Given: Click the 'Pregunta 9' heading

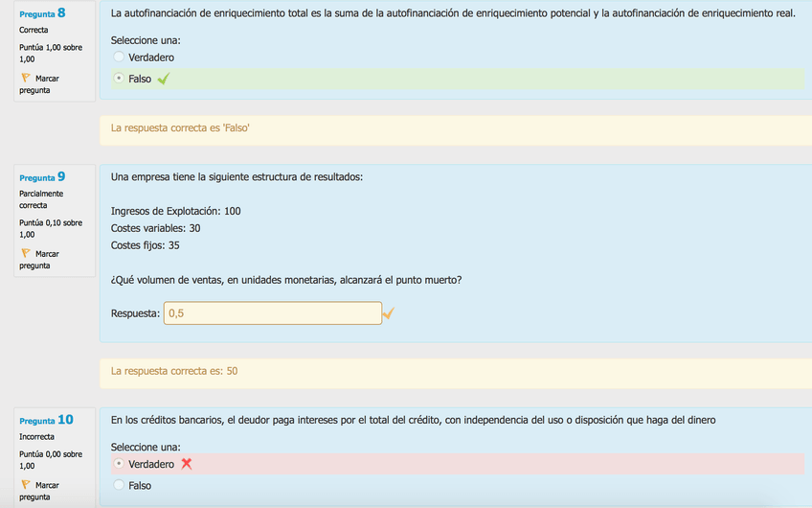Looking at the screenshot, I should coord(42,177).
